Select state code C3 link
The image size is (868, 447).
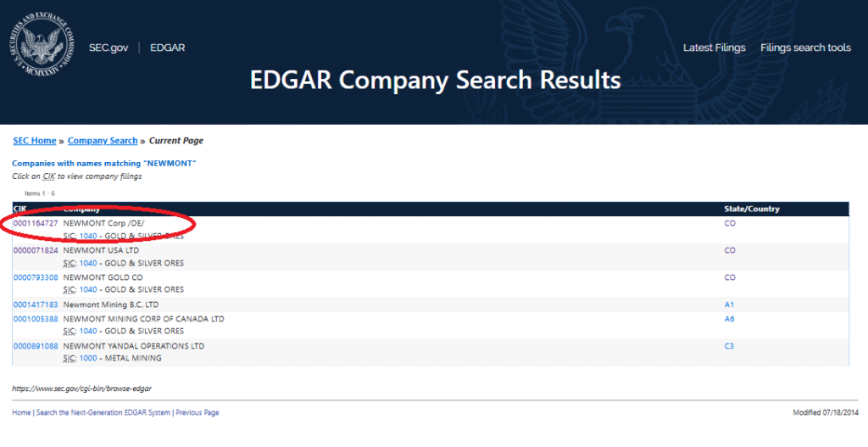(729, 346)
